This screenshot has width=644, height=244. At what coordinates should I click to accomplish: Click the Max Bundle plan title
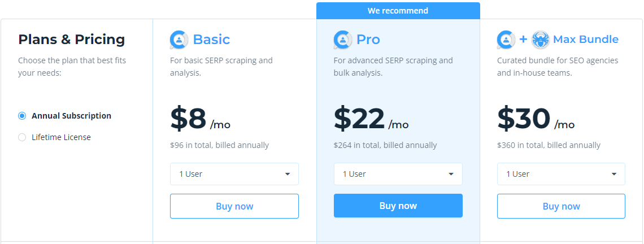(x=586, y=40)
